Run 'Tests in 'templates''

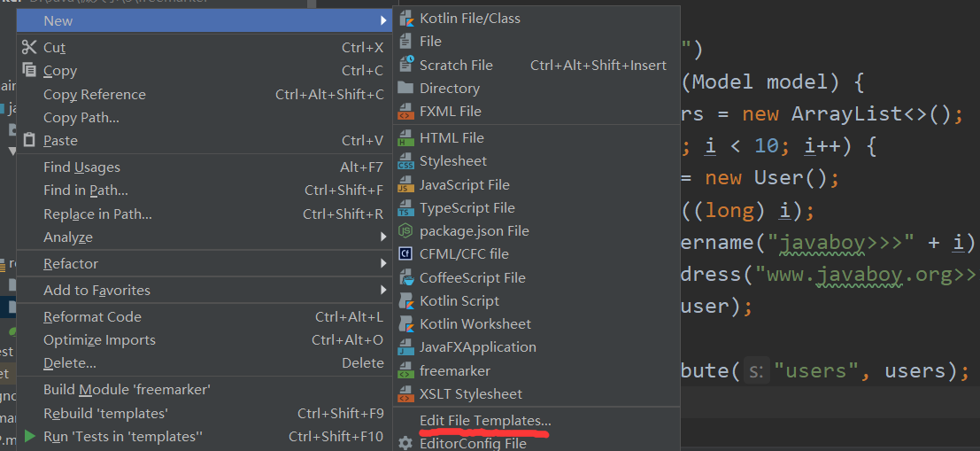coord(204,437)
